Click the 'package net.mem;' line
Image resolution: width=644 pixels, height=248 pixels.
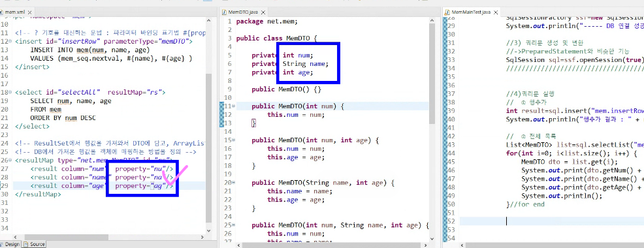(x=267, y=22)
